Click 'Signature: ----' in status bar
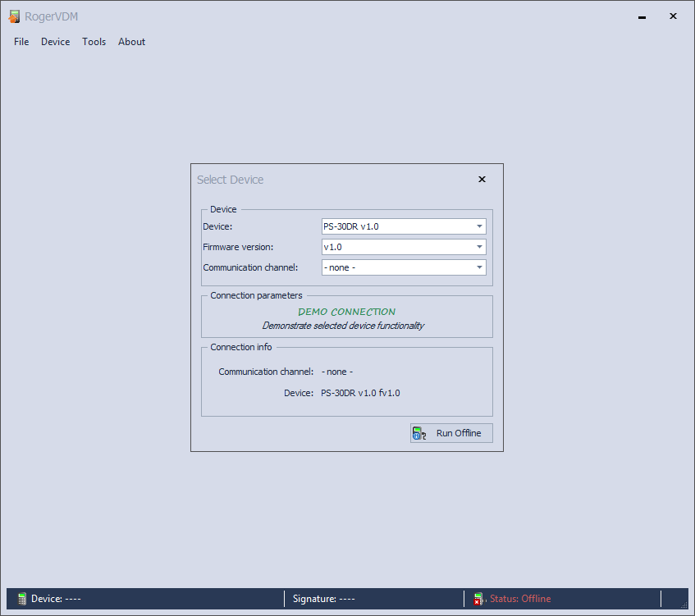695x616 pixels. coord(323,599)
